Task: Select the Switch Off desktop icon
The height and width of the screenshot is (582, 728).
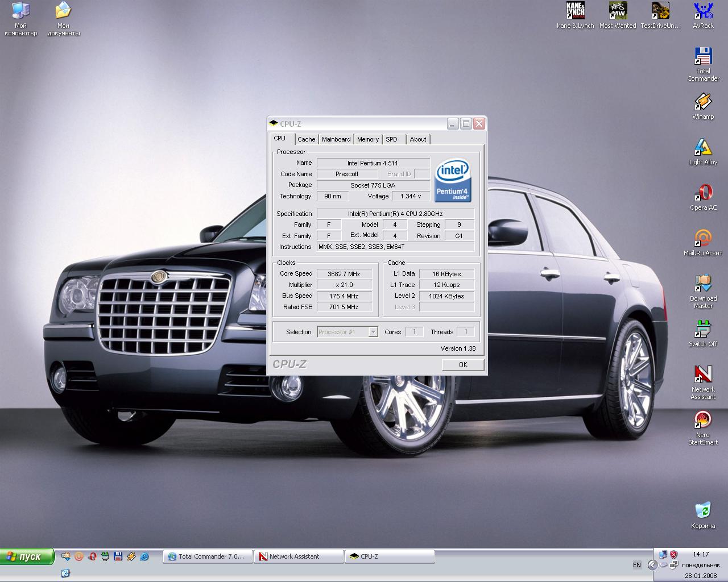Action: click(703, 334)
